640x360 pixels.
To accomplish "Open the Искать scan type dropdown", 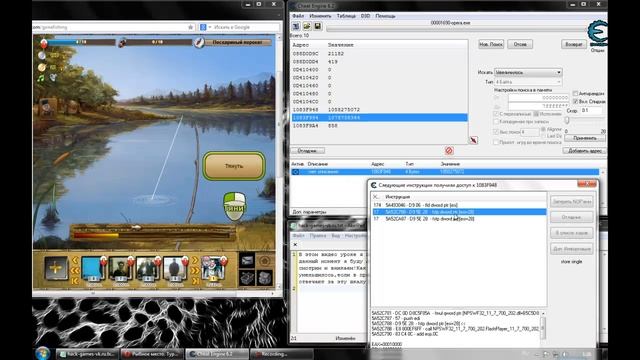I will pos(528,72).
